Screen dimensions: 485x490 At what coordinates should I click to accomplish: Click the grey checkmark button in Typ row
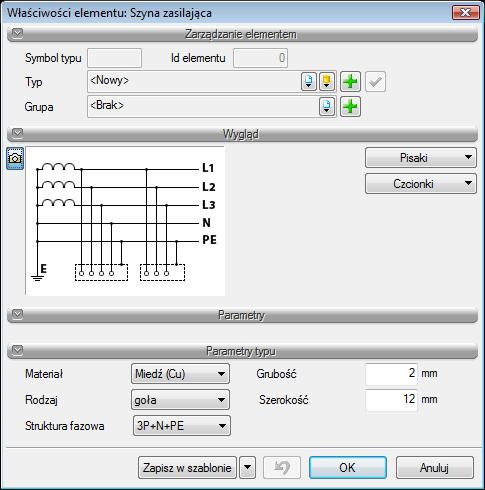(x=375, y=82)
